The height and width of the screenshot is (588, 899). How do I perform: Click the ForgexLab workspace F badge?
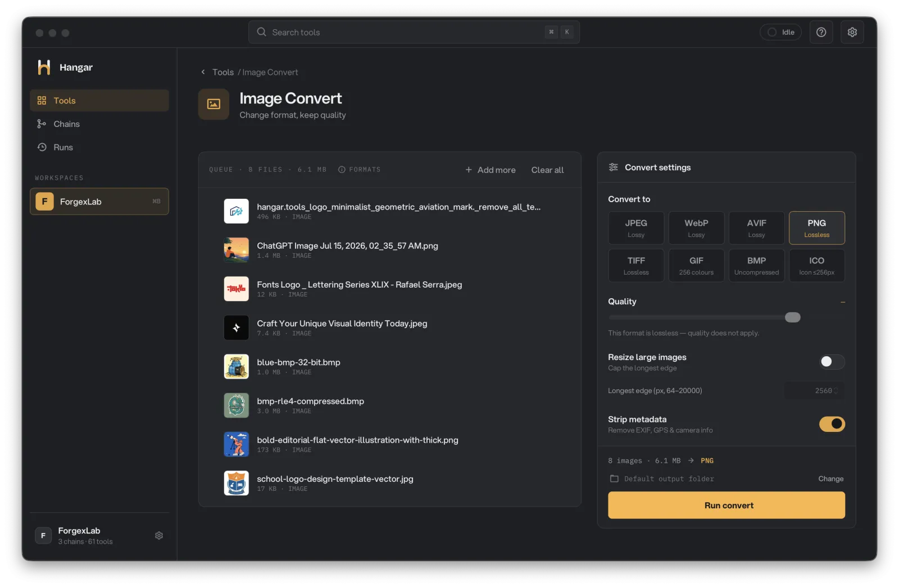tap(44, 202)
